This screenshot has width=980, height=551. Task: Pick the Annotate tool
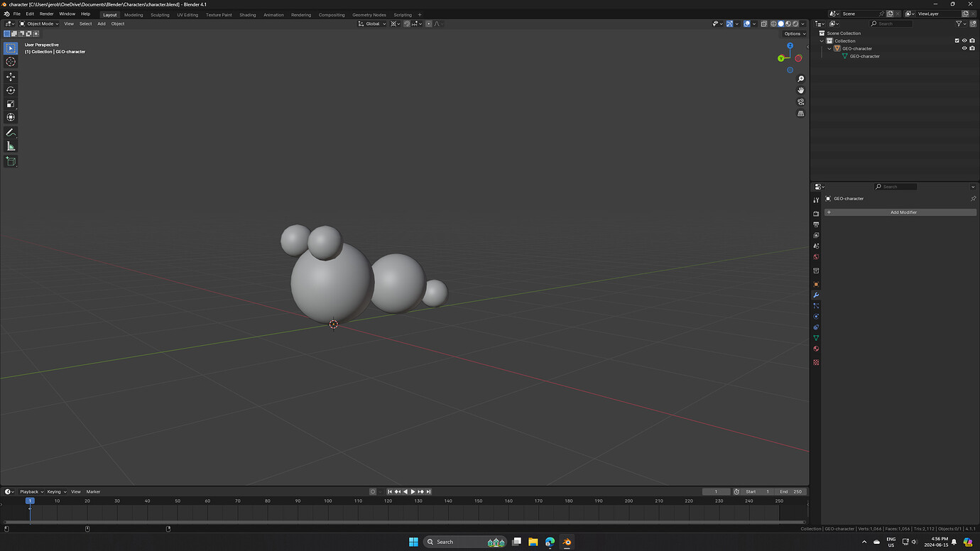pos(11,133)
